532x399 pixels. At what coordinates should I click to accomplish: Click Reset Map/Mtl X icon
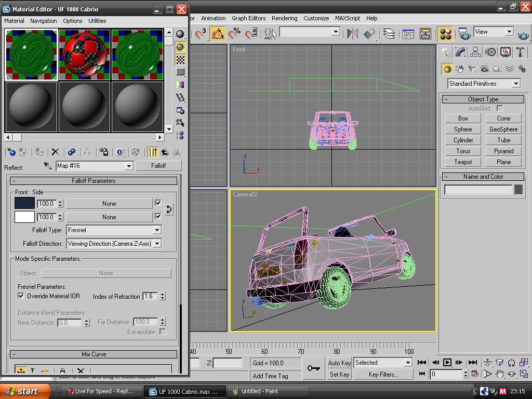click(x=55, y=152)
